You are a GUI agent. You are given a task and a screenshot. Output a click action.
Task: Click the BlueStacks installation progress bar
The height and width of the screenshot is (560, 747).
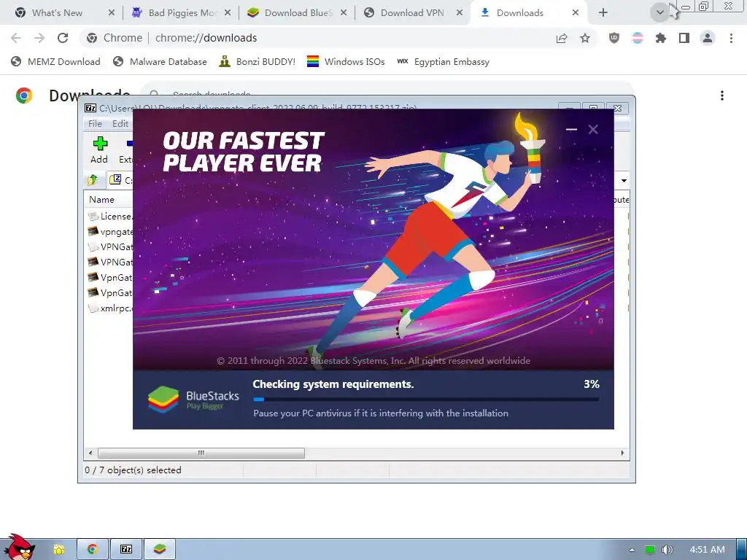(x=426, y=400)
